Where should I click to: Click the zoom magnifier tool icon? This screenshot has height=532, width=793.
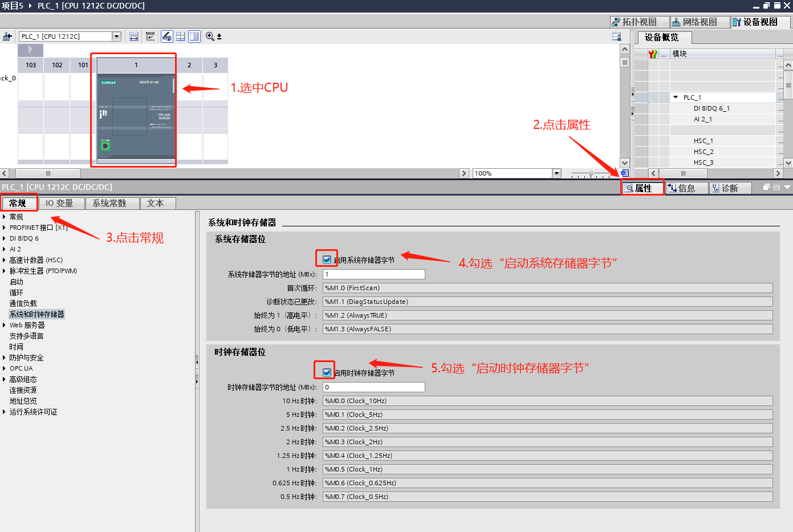[x=209, y=36]
